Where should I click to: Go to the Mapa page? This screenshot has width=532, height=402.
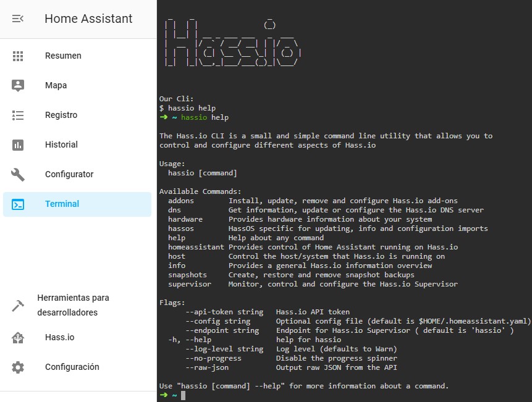point(77,85)
